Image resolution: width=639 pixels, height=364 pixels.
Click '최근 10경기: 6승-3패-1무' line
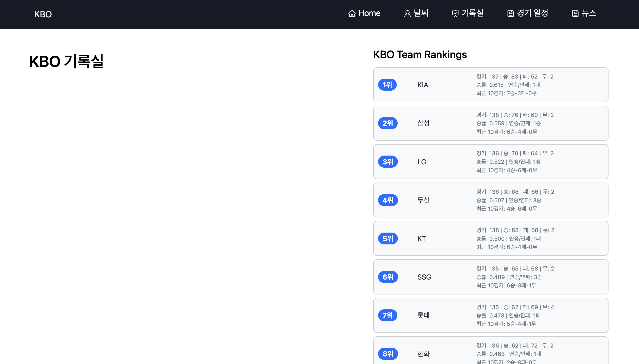point(506,285)
